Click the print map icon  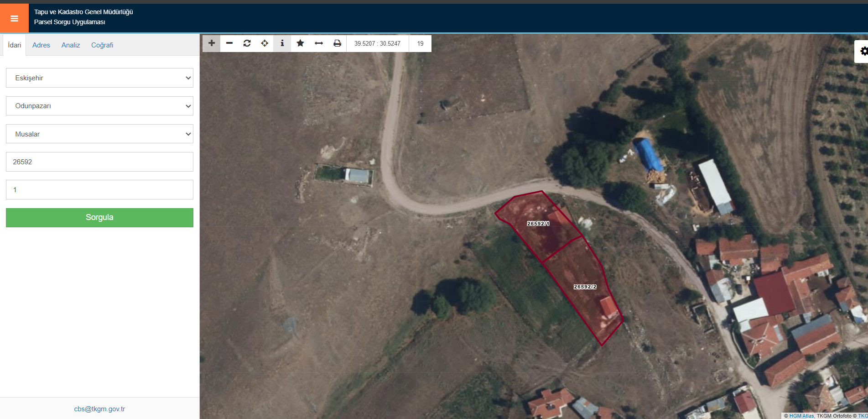coord(337,43)
